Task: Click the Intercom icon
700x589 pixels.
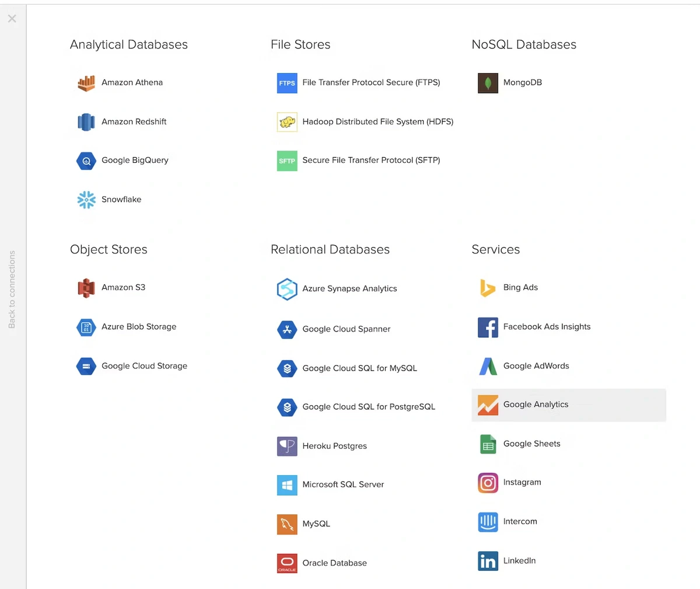Action: (x=488, y=522)
